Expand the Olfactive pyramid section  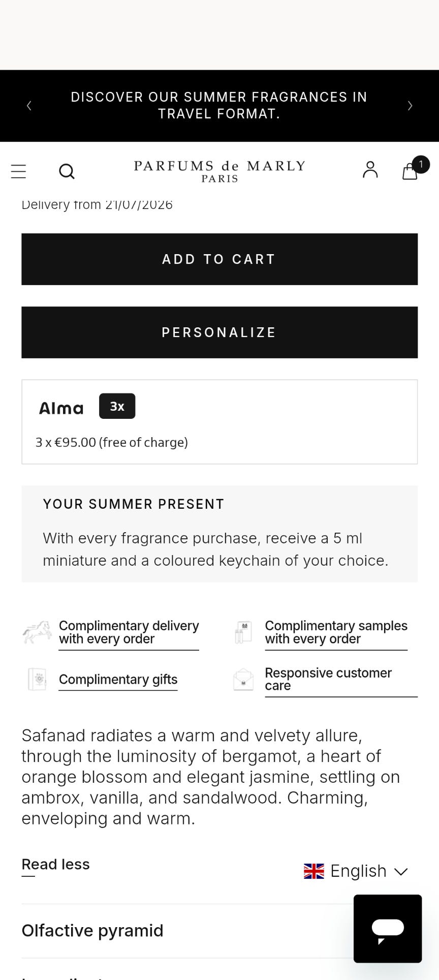point(219,931)
